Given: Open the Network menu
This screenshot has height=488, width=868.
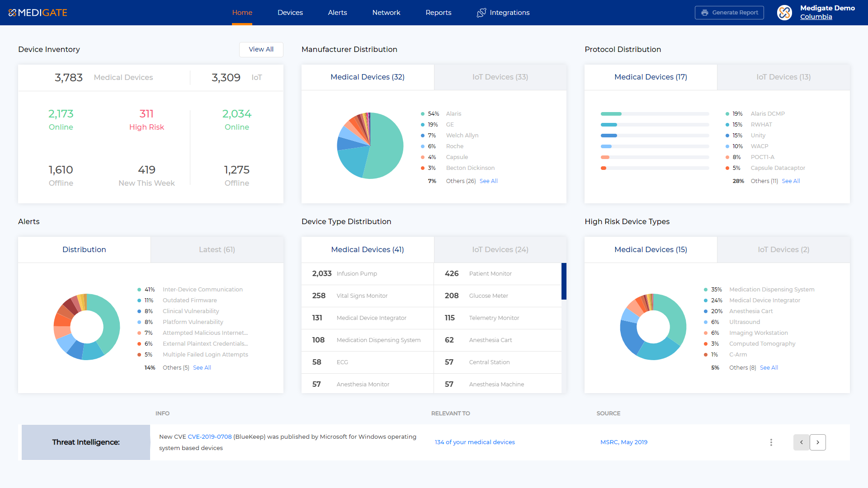Looking at the screenshot, I should (x=387, y=13).
